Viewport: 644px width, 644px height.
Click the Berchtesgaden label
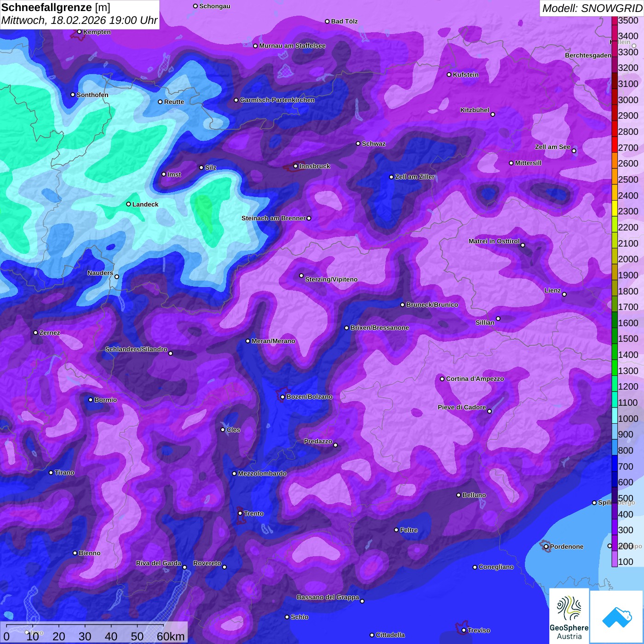pyautogui.click(x=588, y=55)
